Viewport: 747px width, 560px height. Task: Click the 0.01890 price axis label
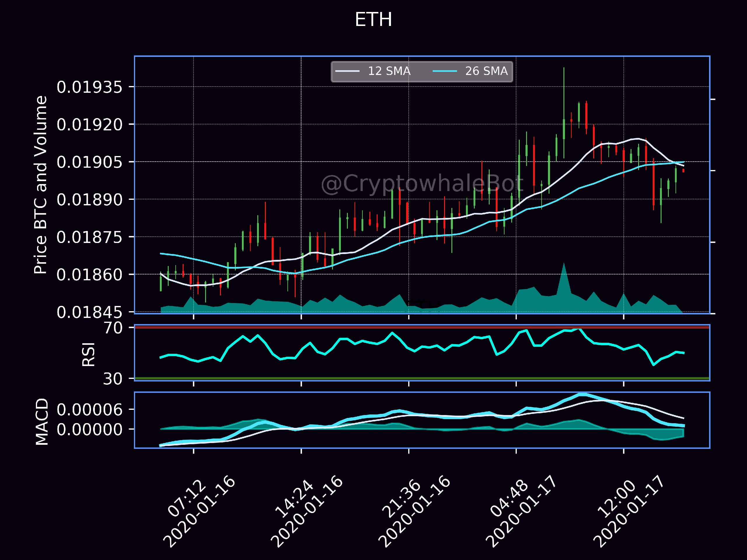point(90,199)
